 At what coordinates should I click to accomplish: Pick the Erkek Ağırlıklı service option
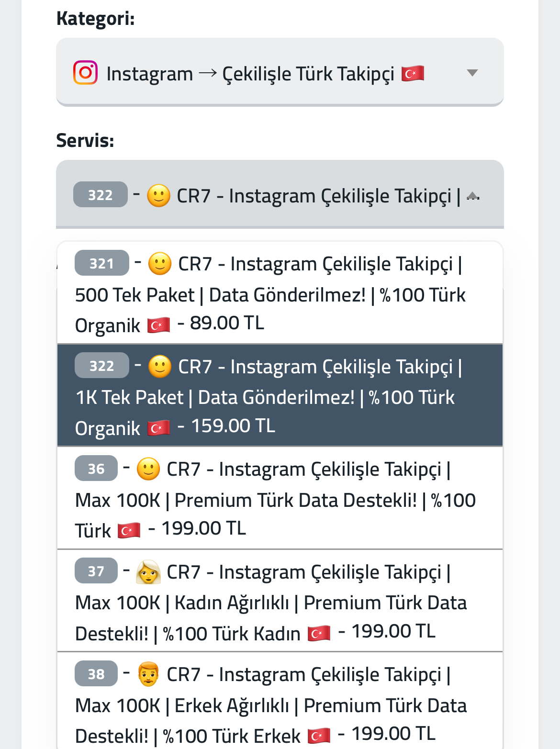[x=280, y=701]
